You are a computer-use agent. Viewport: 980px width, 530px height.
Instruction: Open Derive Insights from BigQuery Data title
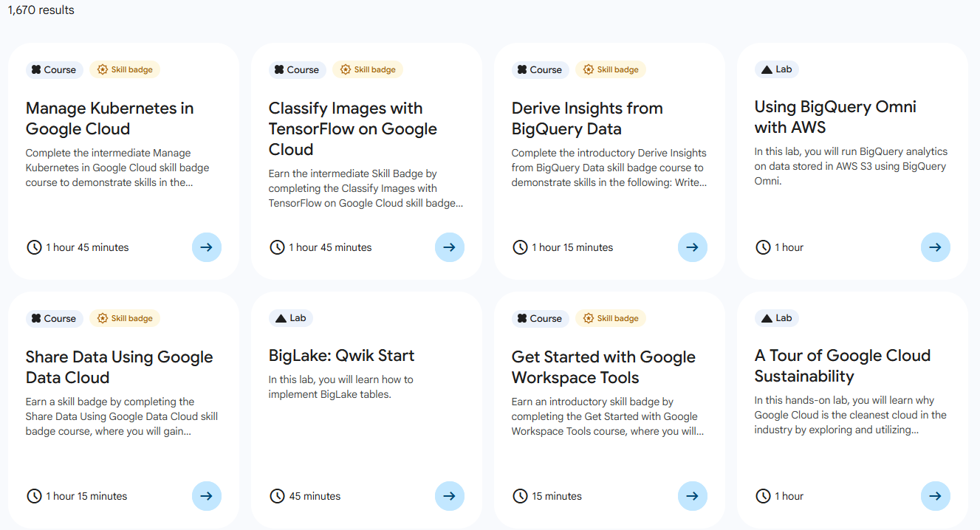(x=586, y=118)
